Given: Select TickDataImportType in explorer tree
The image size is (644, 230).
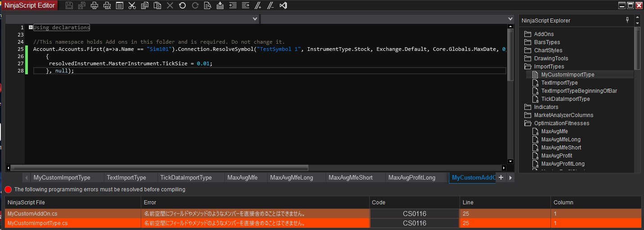Looking at the screenshot, I should [x=566, y=99].
